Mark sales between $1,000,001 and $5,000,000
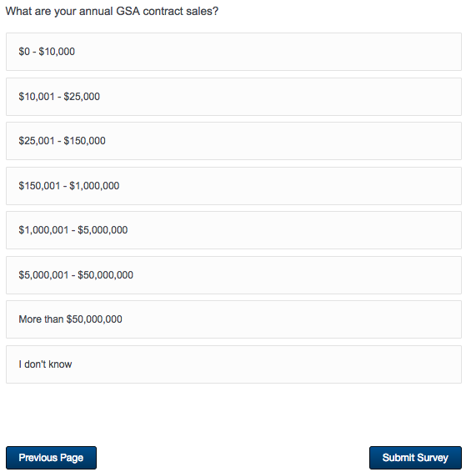The image size is (476, 472). point(233,230)
